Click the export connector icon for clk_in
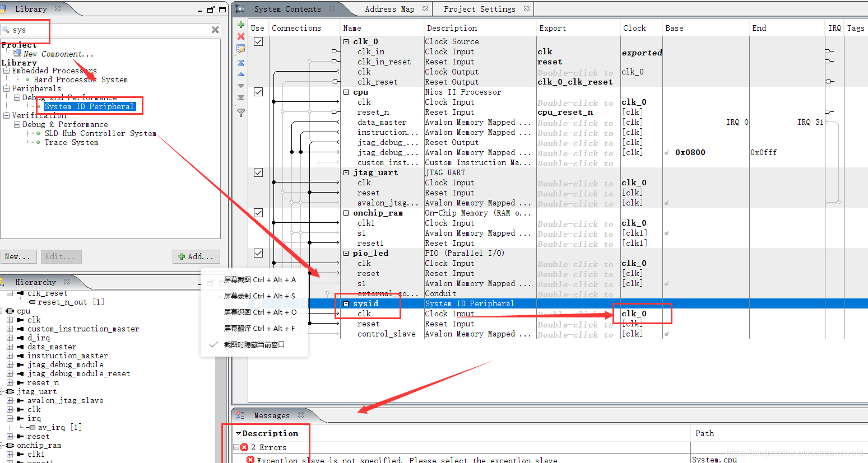 [336, 52]
